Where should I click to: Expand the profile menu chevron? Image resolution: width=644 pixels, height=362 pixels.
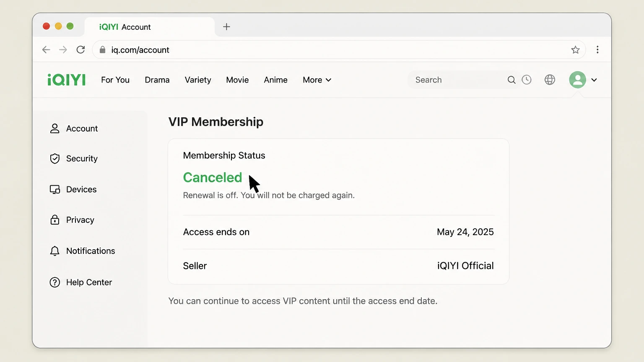(x=594, y=80)
